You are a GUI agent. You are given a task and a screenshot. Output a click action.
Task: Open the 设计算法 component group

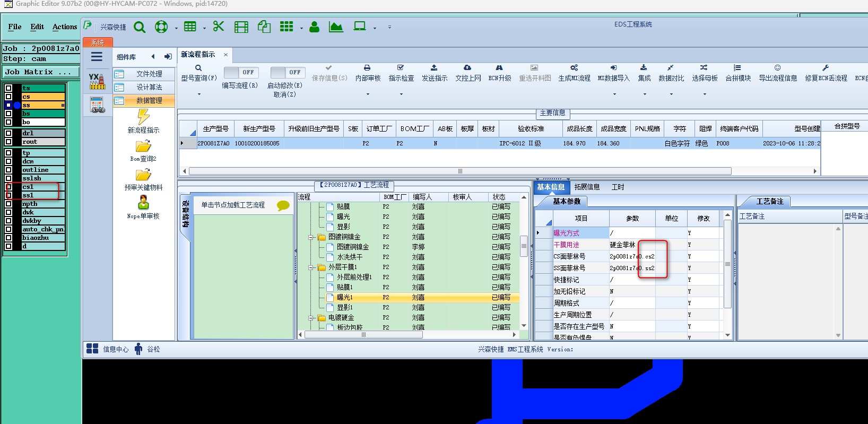144,87
